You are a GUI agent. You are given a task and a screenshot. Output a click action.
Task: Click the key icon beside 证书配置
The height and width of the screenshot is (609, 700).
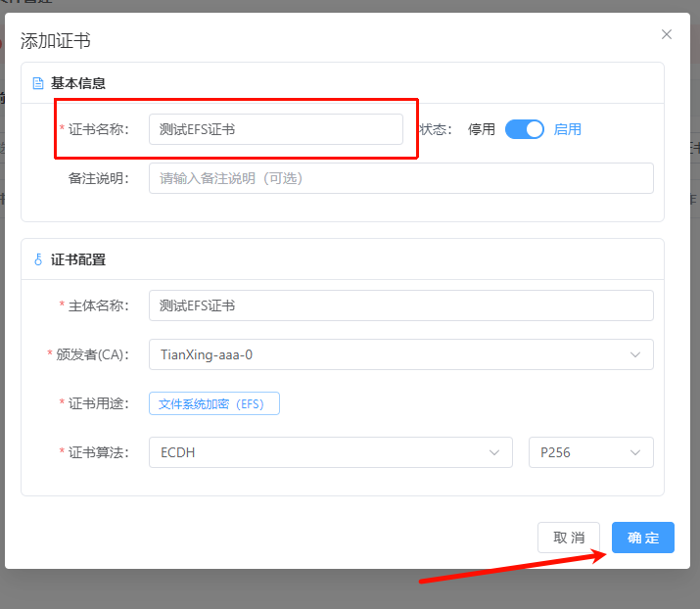pos(39,259)
